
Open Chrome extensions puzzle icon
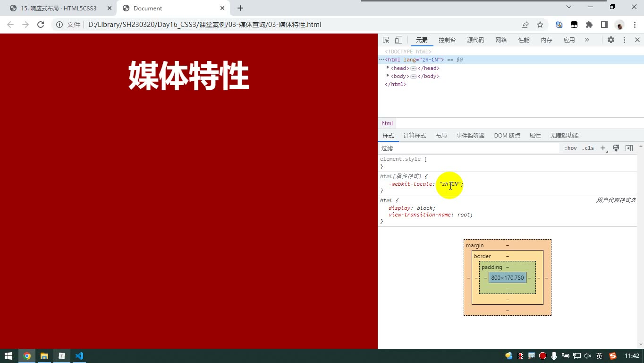click(x=589, y=25)
